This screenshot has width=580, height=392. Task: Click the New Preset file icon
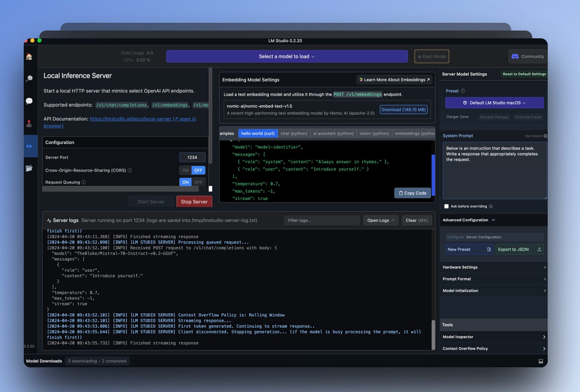point(489,250)
